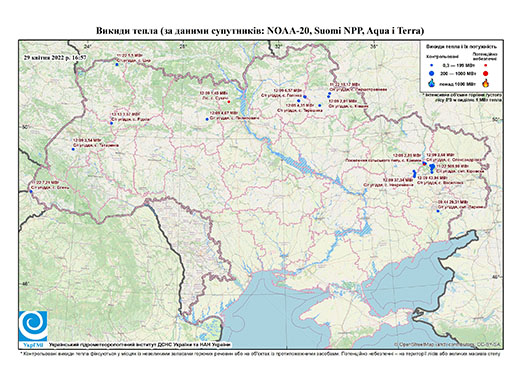Click the blue marker labeled 3,54 МВт

[73, 149]
